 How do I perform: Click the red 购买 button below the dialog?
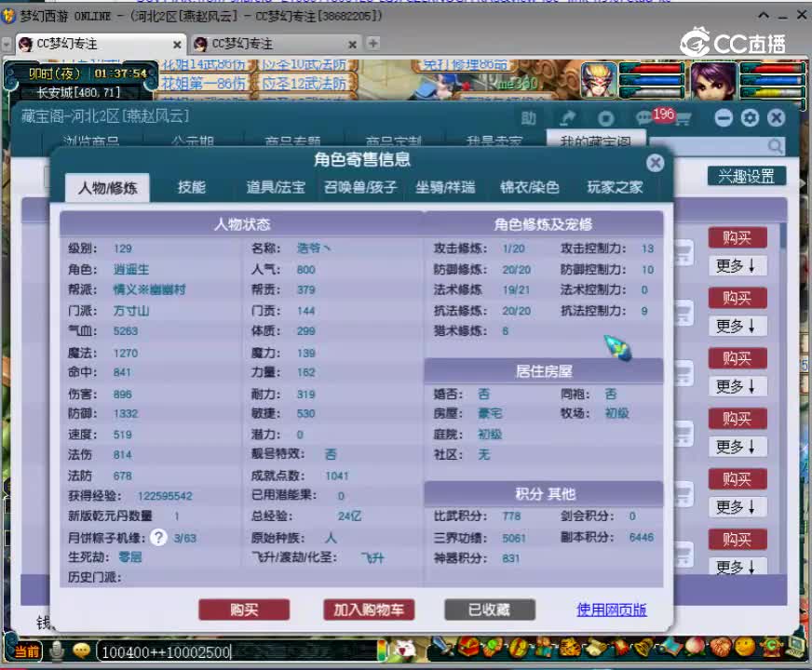pos(244,610)
